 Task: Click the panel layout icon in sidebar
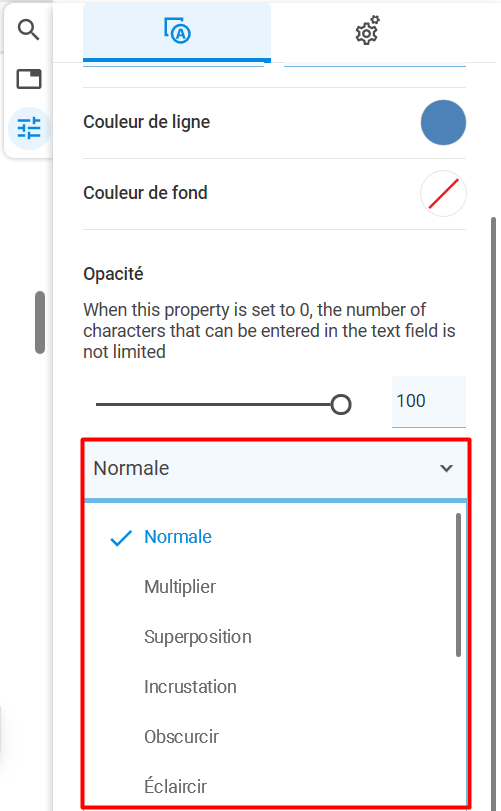(x=29, y=79)
